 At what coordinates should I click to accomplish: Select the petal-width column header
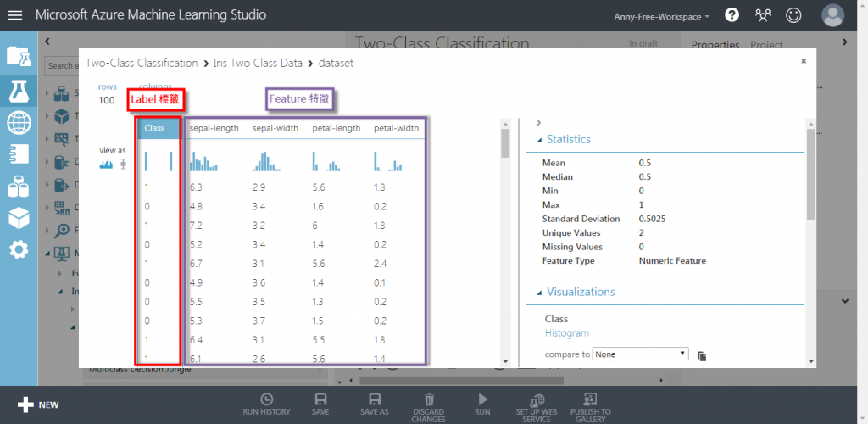pyautogui.click(x=397, y=128)
